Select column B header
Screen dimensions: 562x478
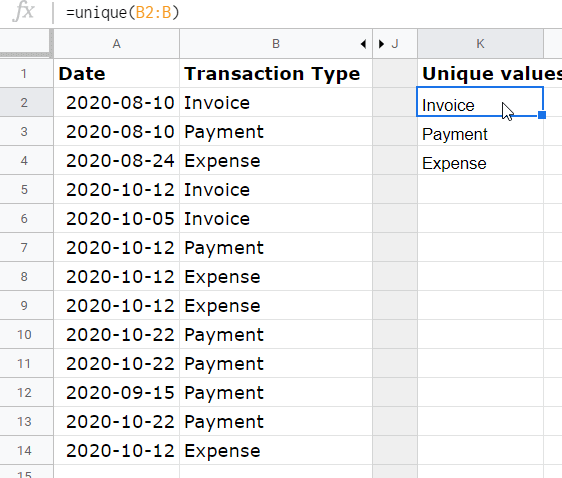point(276,44)
